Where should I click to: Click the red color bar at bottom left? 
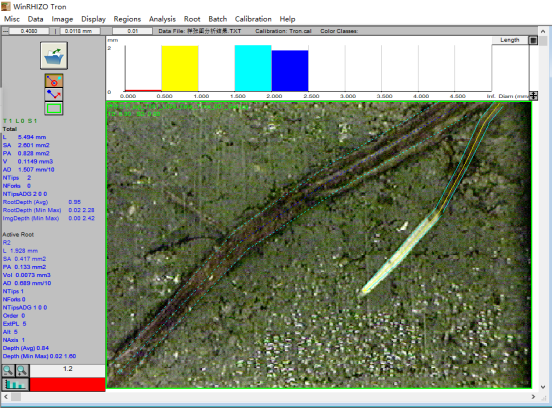pyautogui.click(x=67, y=384)
